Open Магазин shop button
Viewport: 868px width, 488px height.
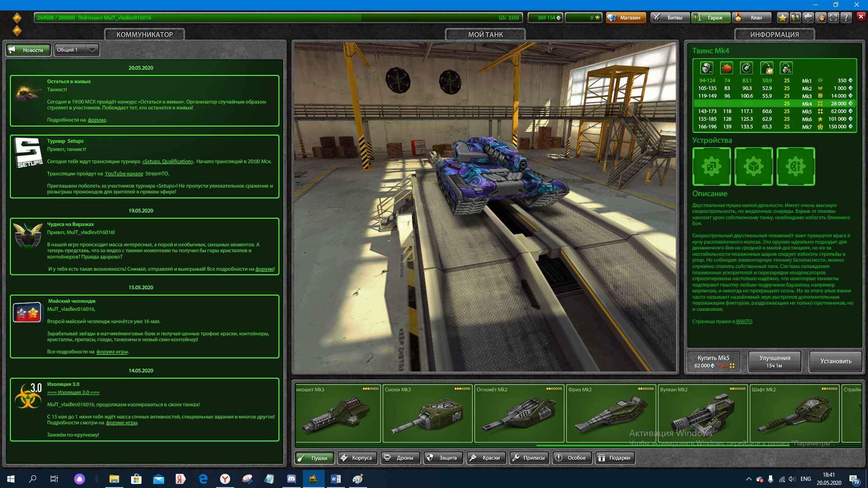626,18
